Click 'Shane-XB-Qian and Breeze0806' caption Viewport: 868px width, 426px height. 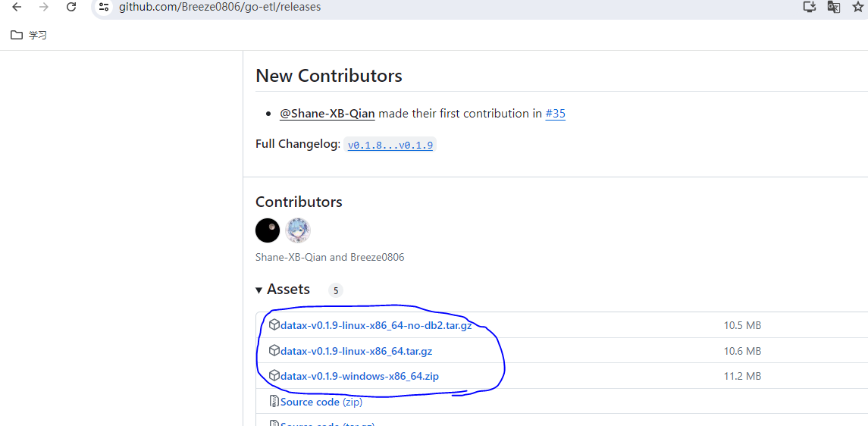330,257
